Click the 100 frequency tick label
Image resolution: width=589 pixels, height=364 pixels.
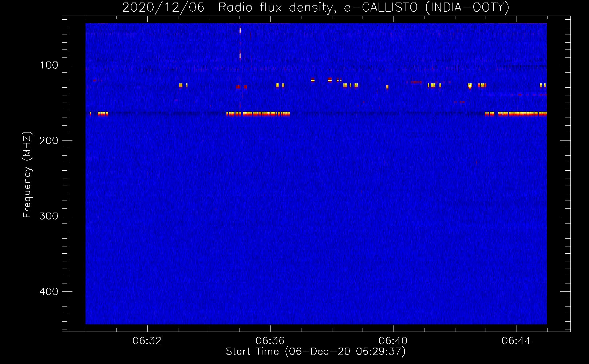click(49, 65)
